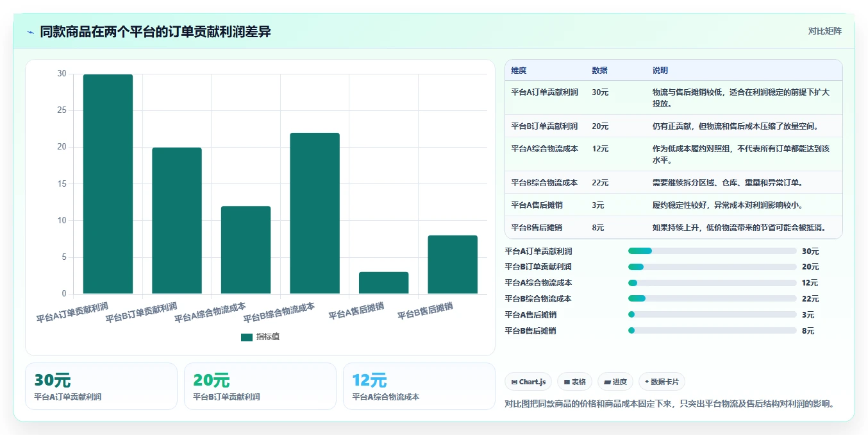Screen dimensions: 868x435
Task: Click the Chart.js chip
Action: [x=528, y=382]
